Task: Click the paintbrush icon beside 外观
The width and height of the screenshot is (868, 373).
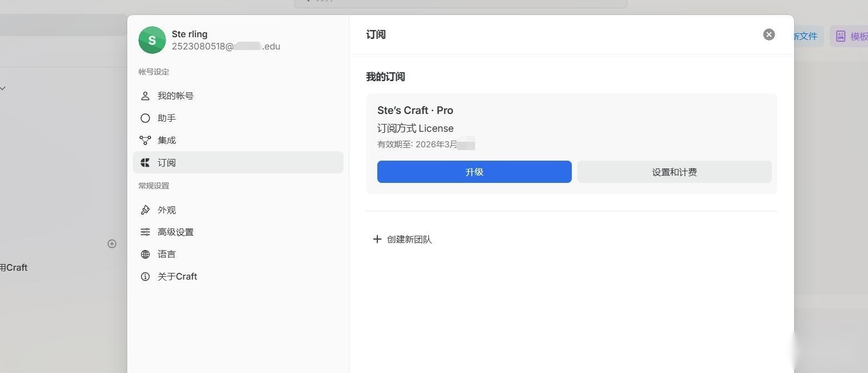Action: (x=145, y=210)
